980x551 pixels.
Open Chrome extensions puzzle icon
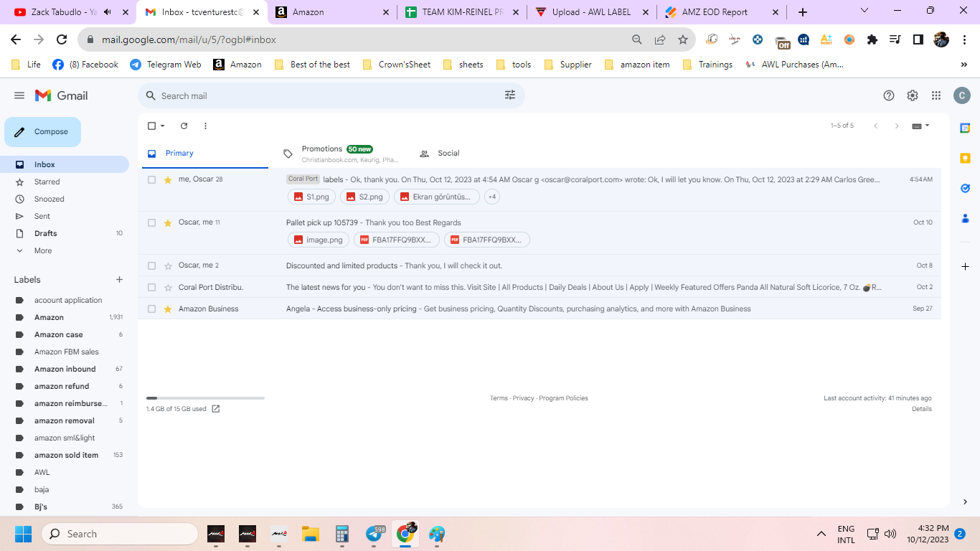[x=872, y=39]
